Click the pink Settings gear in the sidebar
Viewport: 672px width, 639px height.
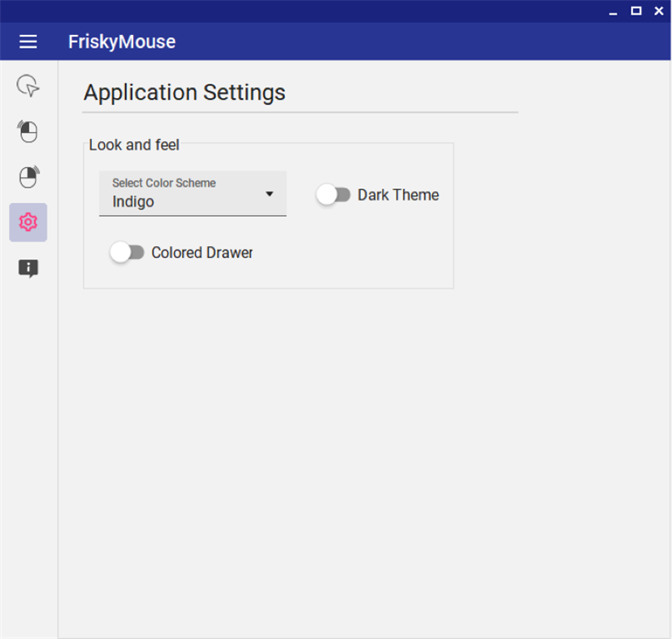27,222
